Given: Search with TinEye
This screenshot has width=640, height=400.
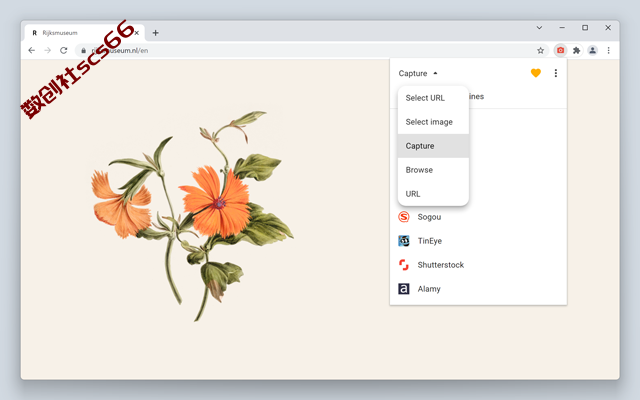Looking at the screenshot, I should click(x=478, y=241).
